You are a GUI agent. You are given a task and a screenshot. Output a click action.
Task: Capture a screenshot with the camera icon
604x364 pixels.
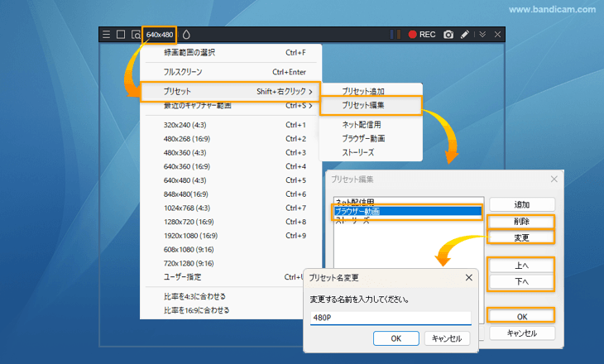pos(448,35)
